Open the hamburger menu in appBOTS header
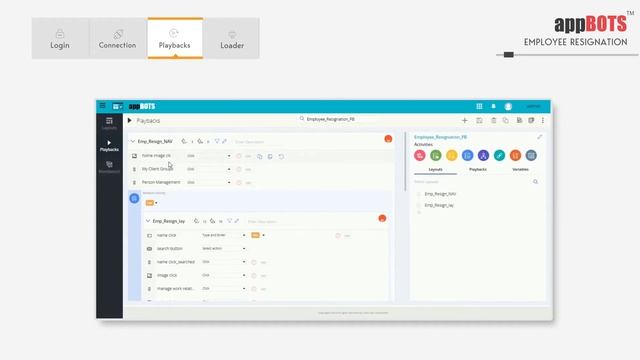This screenshot has width=640, height=360. 102,106
